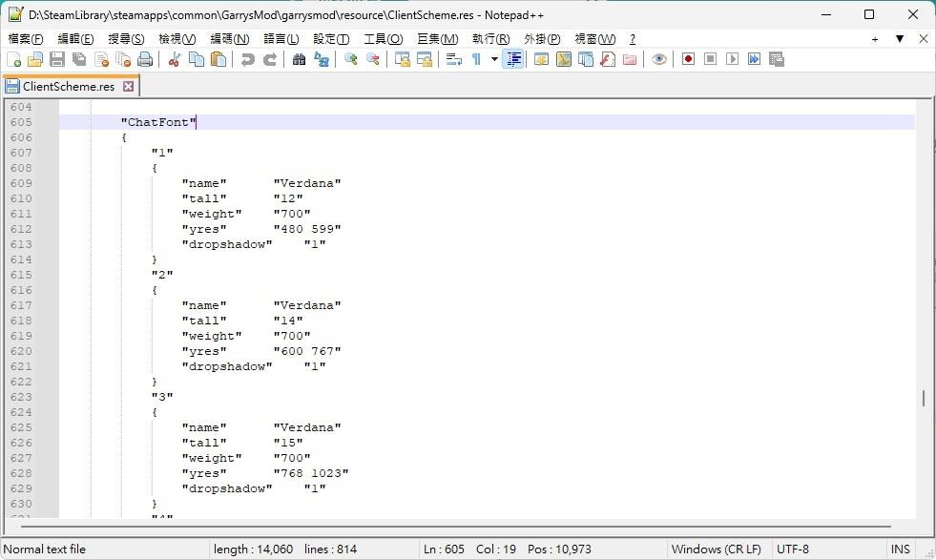936x560 pixels.
Task: Click the Undo arrow icon
Action: [248, 59]
